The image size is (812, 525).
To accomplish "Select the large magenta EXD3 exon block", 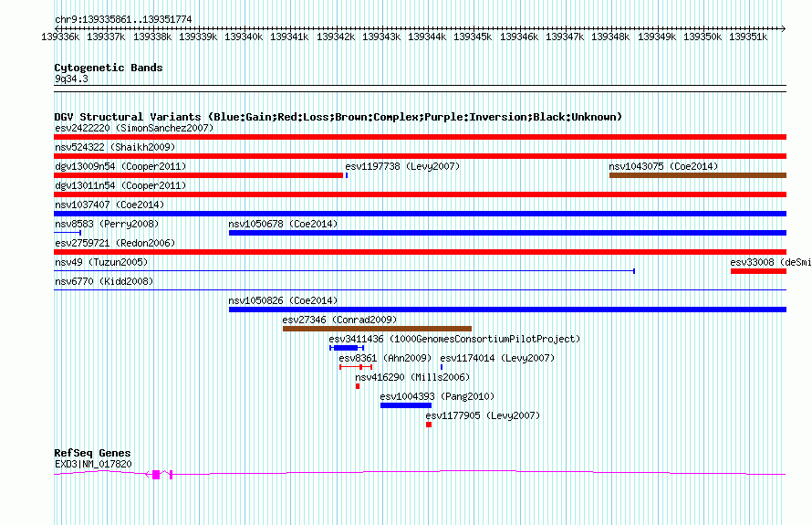I will pyautogui.click(x=156, y=474).
